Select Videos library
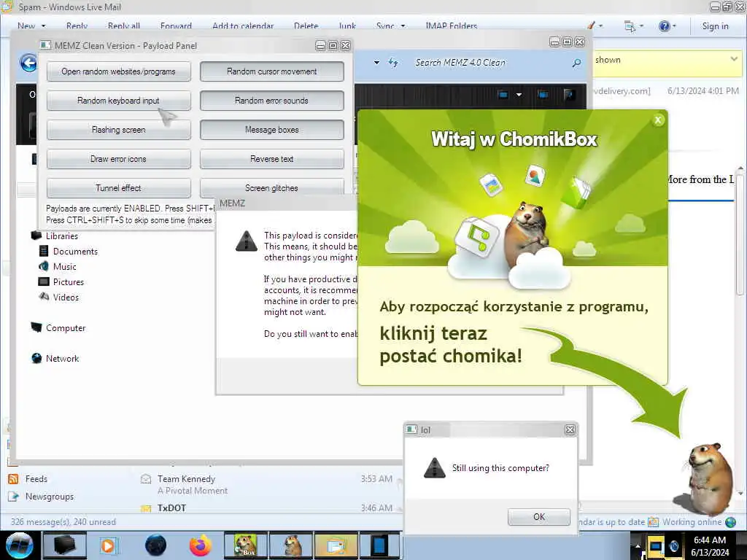The width and height of the screenshot is (747, 560). [58, 297]
